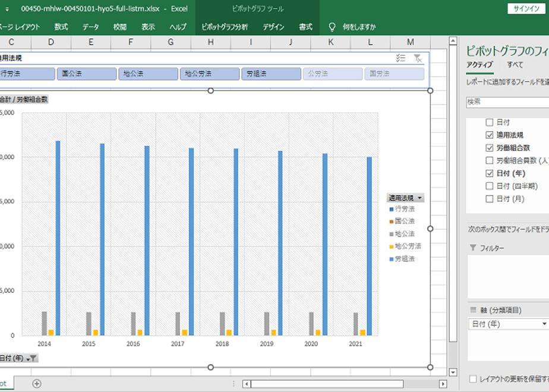Viewport: 549px width, 392px height.
Task: Open the ピボットグラフ分析 tab
Action: (225, 27)
